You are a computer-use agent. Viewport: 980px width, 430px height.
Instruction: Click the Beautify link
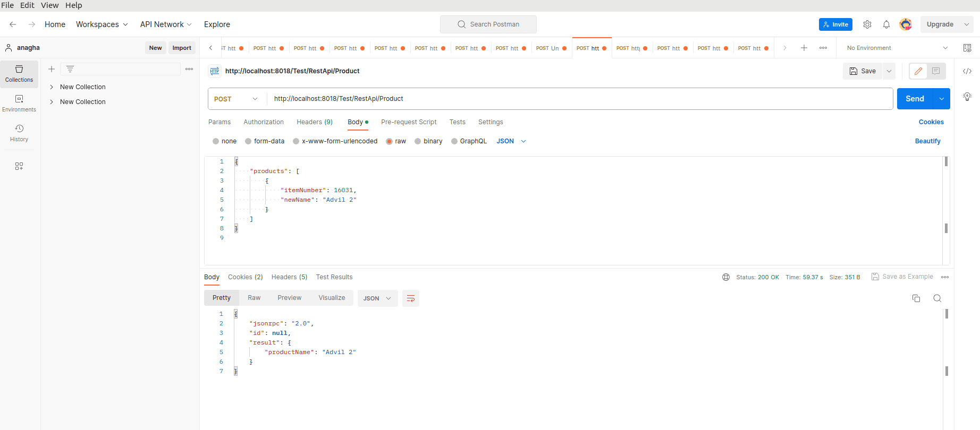tap(927, 141)
